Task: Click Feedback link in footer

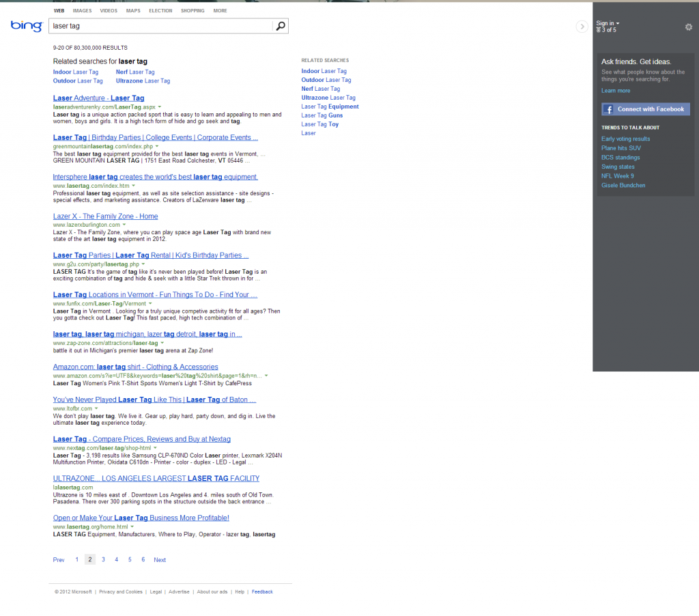Action: (x=262, y=592)
